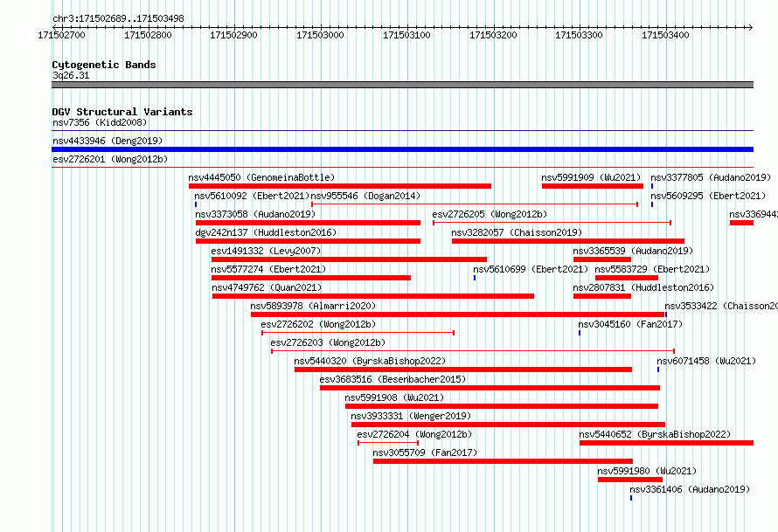
Task: Click the Cytogenetic Bands track title
Action: (x=104, y=65)
